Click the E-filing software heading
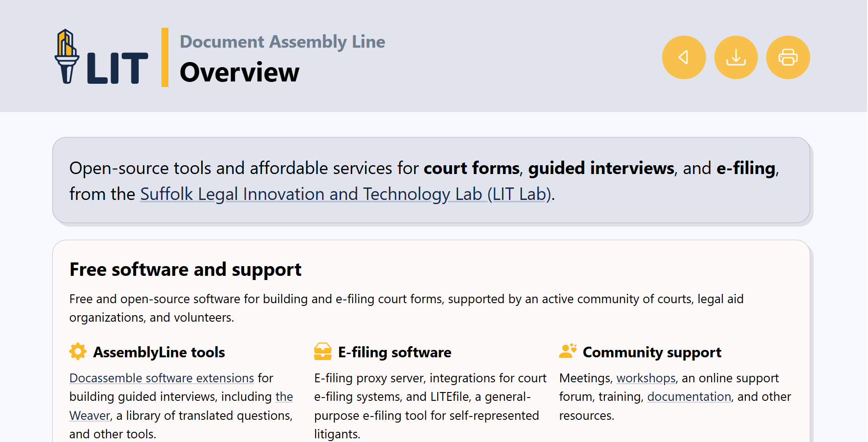Image resolution: width=868 pixels, height=442 pixels. coord(394,352)
